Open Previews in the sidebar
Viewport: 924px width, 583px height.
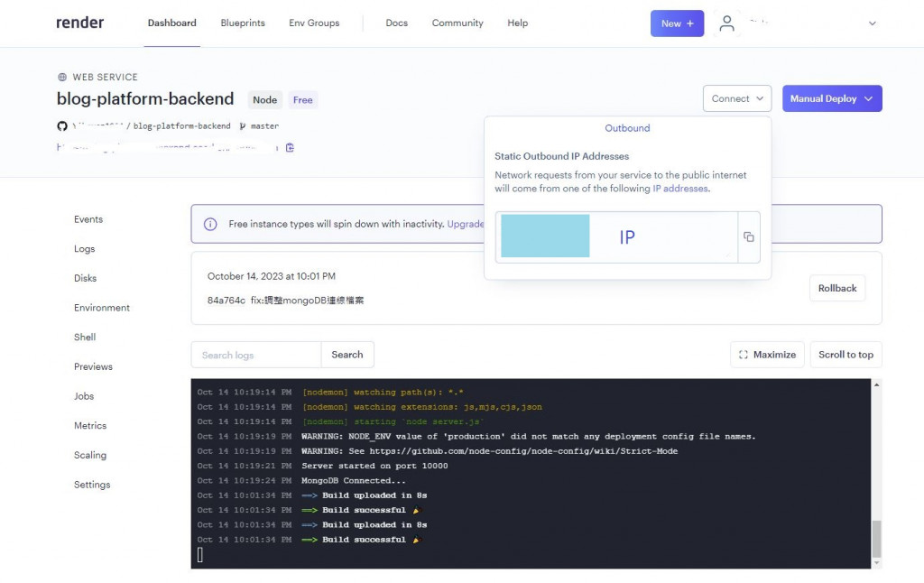[93, 366]
